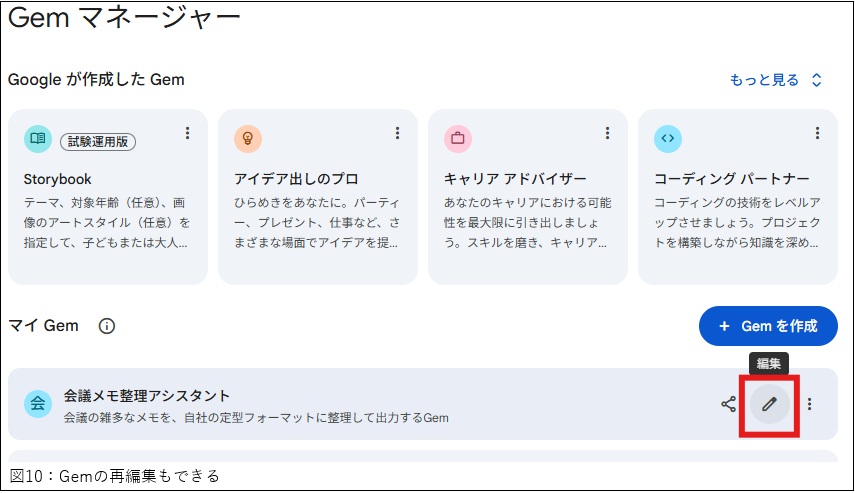855x493 pixels.
Task: Open more options for 会議メモ整理アシスタント
Action: coord(810,404)
